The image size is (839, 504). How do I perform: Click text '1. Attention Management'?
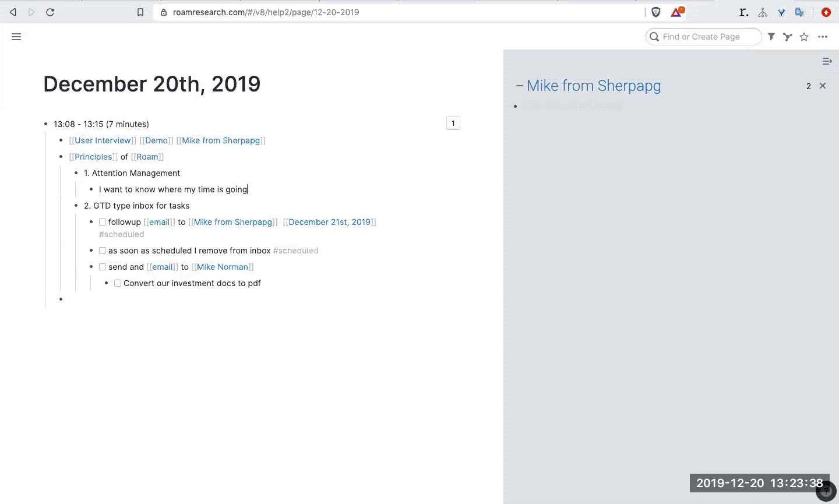[132, 173]
